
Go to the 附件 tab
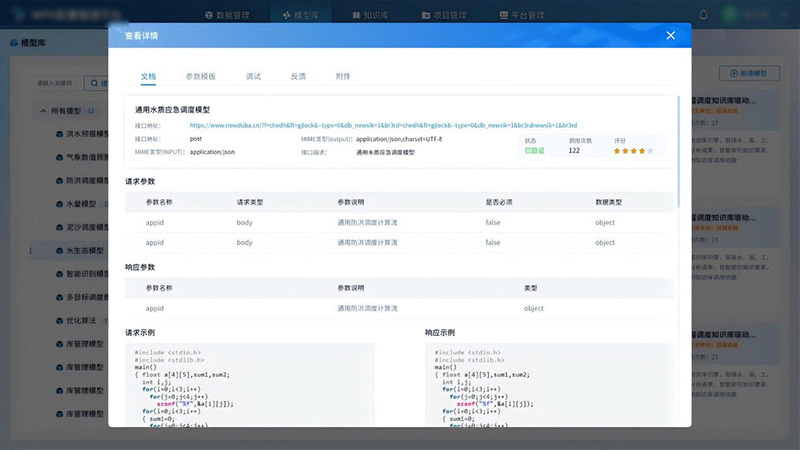(343, 76)
